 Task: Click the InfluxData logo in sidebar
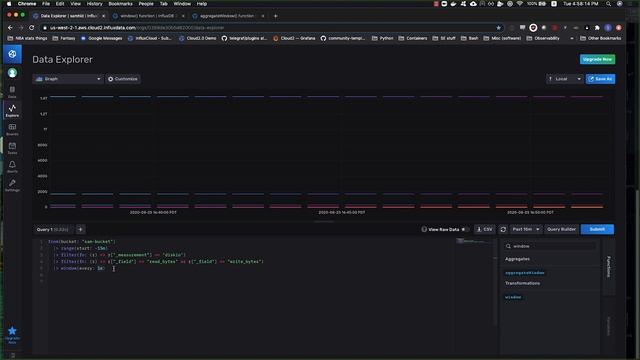12,54
